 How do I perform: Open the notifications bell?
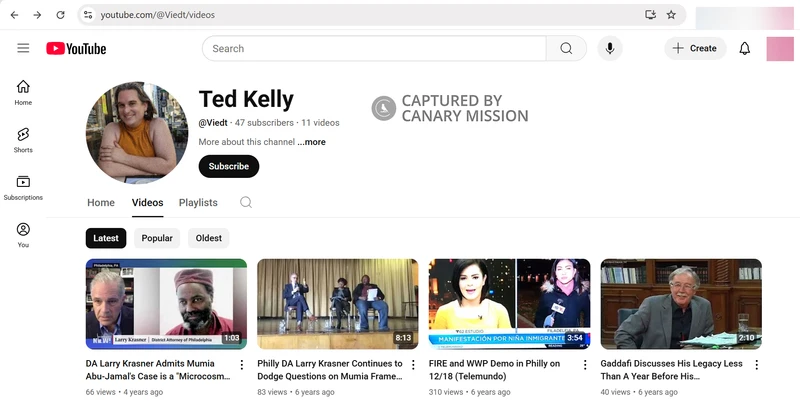(x=744, y=48)
